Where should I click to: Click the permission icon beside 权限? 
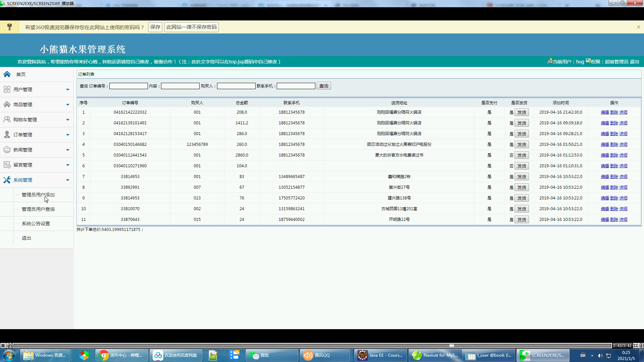pos(588,61)
